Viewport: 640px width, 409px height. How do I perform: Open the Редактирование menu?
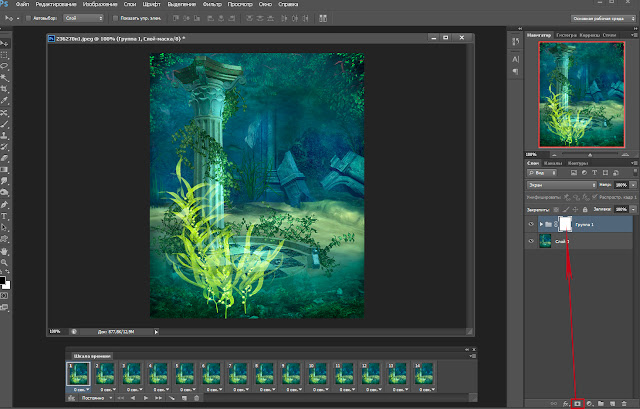(x=56, y=4)
